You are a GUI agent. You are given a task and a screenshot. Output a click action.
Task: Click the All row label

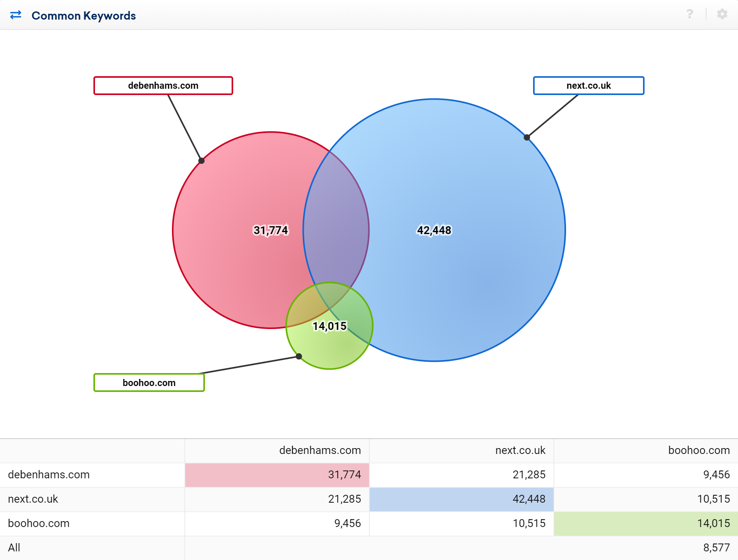click(14, 548)
